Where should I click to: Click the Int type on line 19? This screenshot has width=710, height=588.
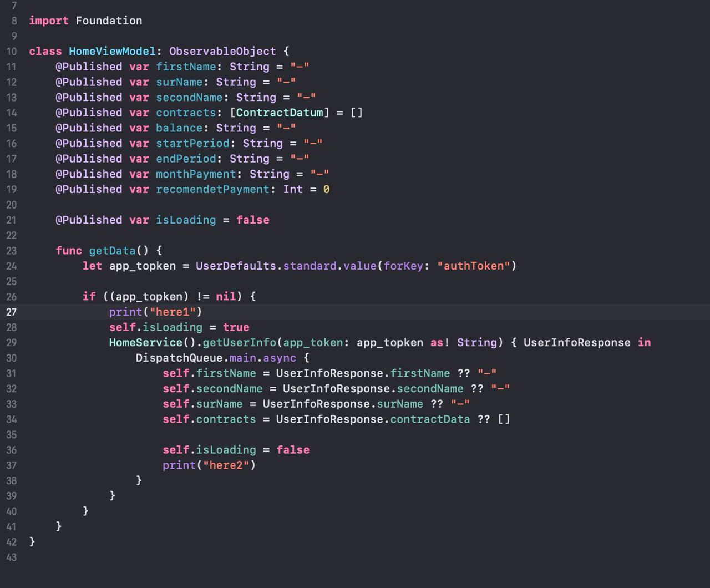(x=293, y=189)
